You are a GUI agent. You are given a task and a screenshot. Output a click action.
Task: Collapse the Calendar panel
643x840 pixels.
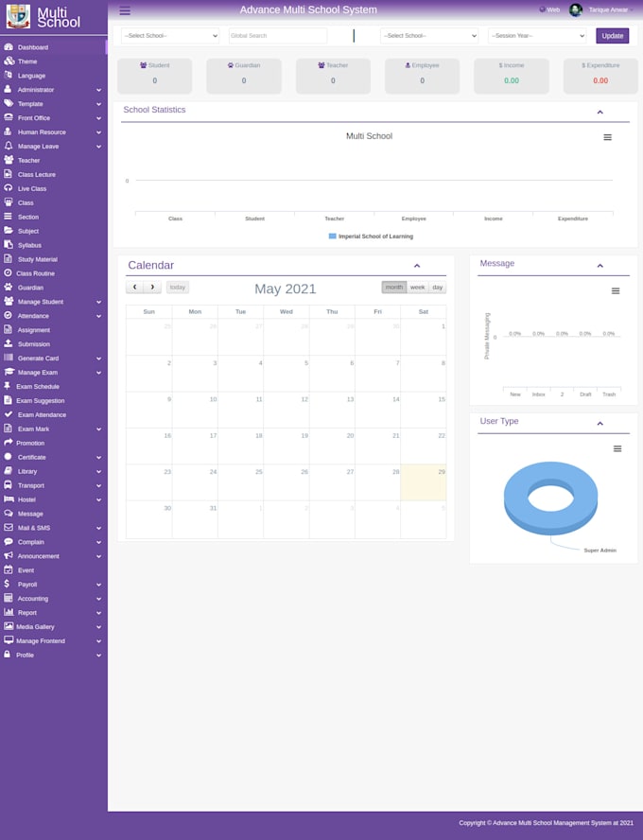click(417, 266)
